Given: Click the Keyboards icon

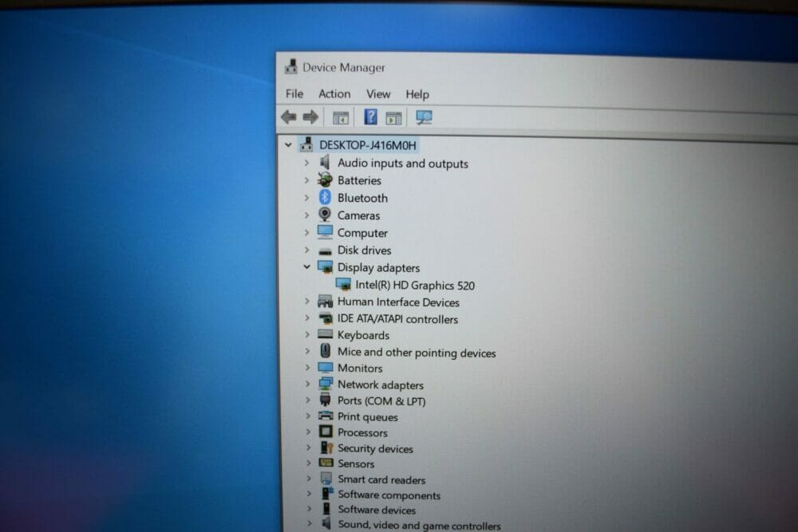Looking at the screenshot, I should [x=326, y=334].
